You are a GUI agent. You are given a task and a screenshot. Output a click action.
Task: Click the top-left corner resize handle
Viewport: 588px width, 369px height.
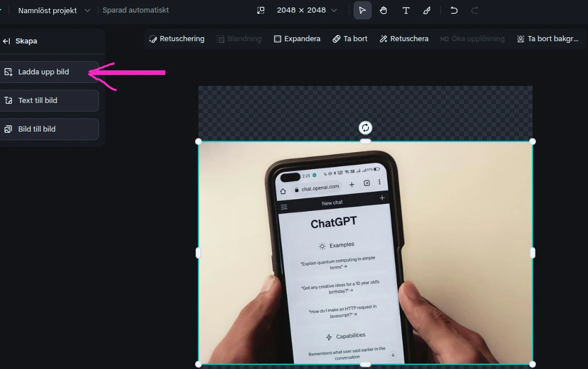198,141
